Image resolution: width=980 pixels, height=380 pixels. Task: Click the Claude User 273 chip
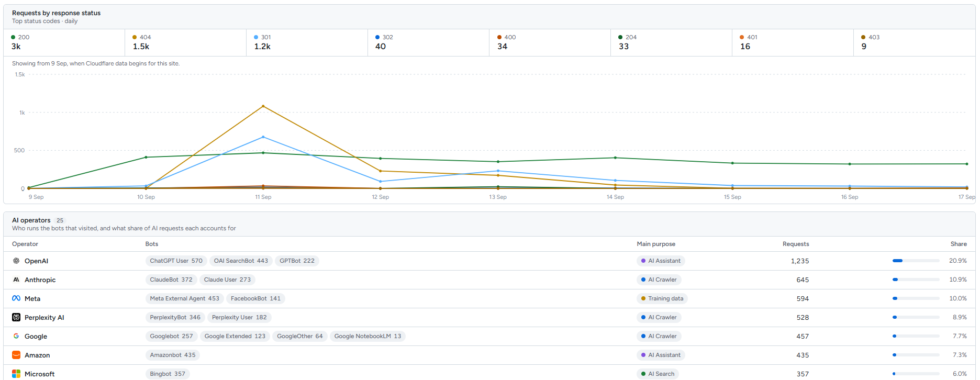tap(227, 280)
